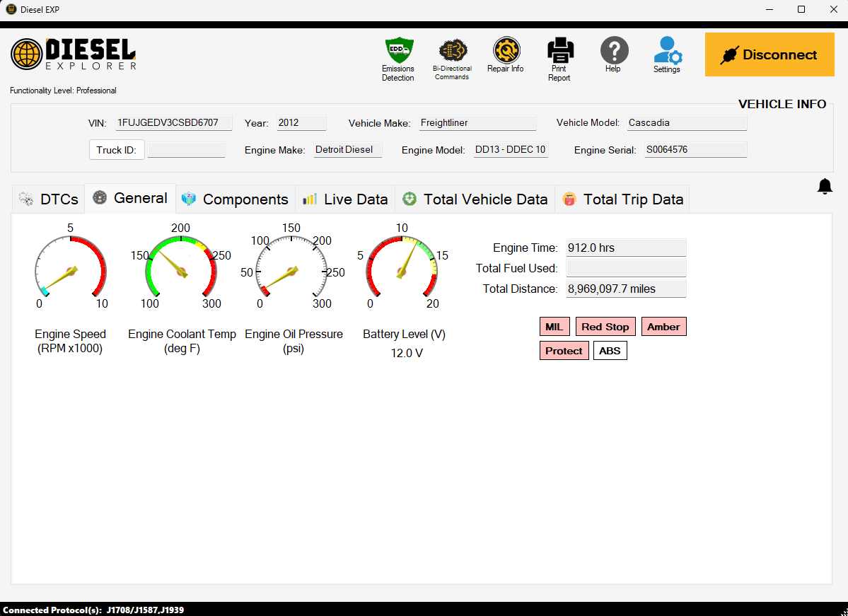Click the Engine Serial field

pyautogui.click(x=696, y=150)
